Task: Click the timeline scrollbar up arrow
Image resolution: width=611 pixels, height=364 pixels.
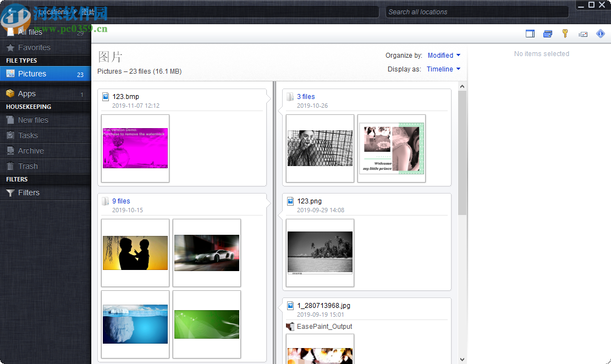Action: pos(462,86)
